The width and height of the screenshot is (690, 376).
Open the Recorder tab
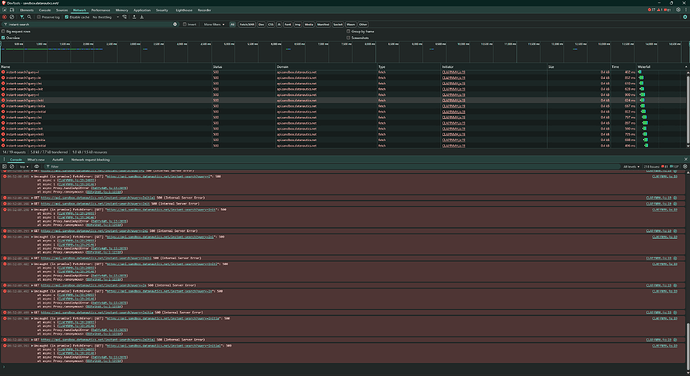click(x=204, y=10)
